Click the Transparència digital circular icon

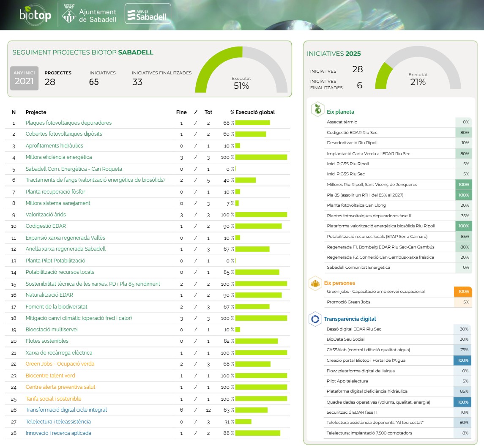tap(316, 319)
